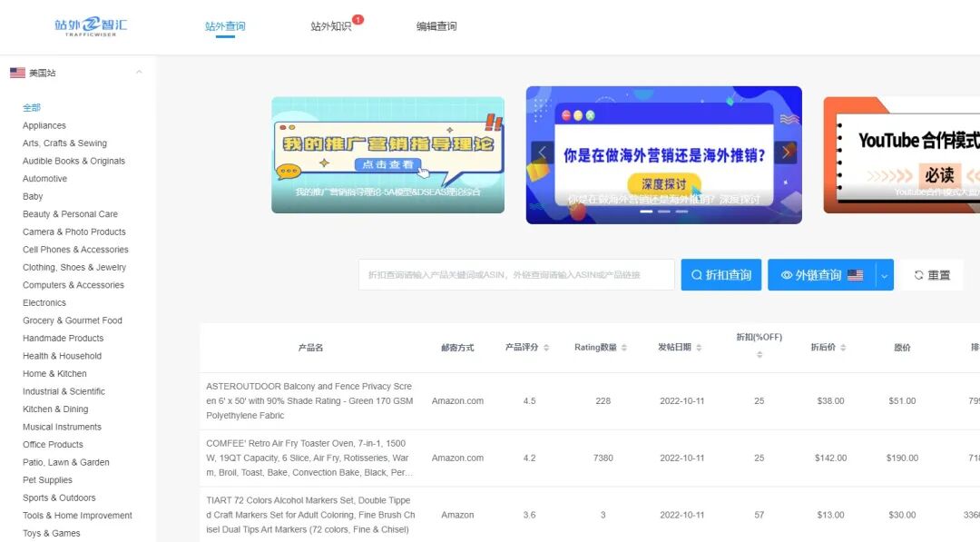Screen dimensions: 980x542
Task: Click the 折扣查询 search button
Action: pyautogui.click(x=721, y=274)
